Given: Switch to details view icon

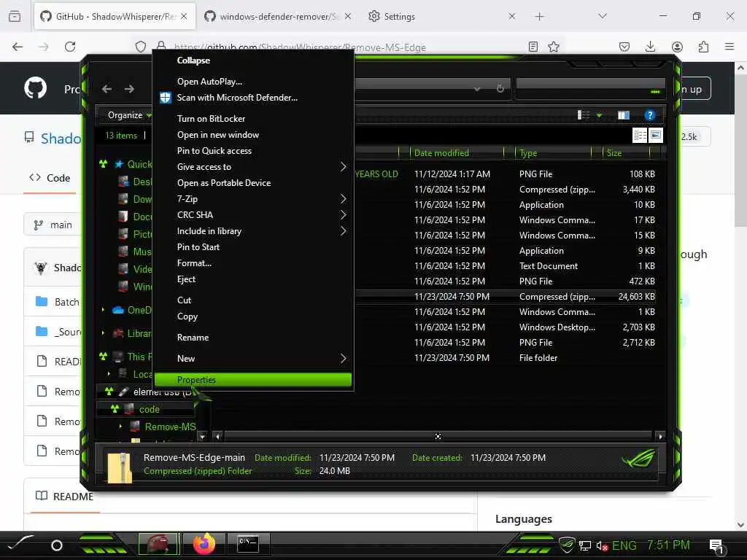Looking at the screenshot, I should pos(640,136).
